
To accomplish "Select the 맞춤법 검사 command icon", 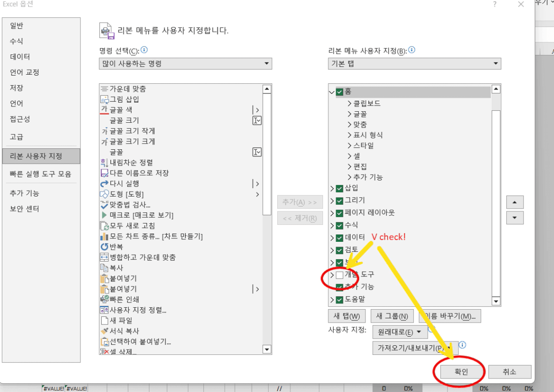I will point(104,205).
